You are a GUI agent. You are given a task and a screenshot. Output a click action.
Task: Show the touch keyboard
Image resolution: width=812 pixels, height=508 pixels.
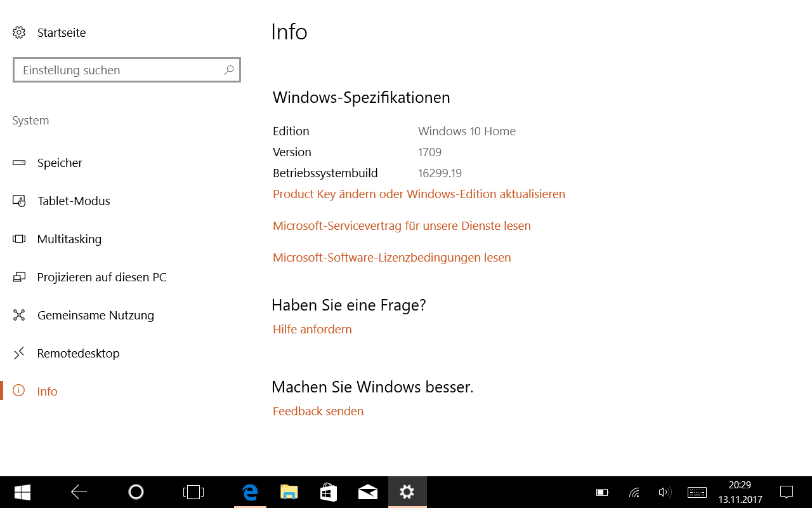point(697,492)
